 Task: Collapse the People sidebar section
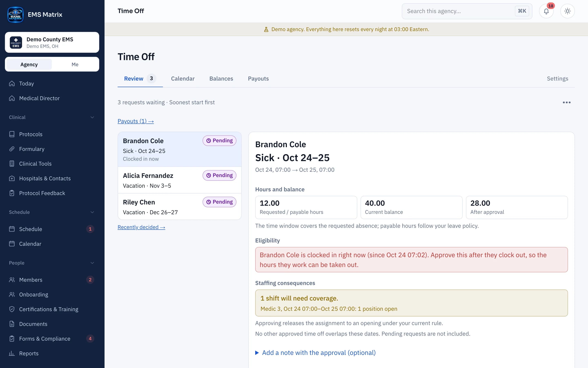point(92,263)
